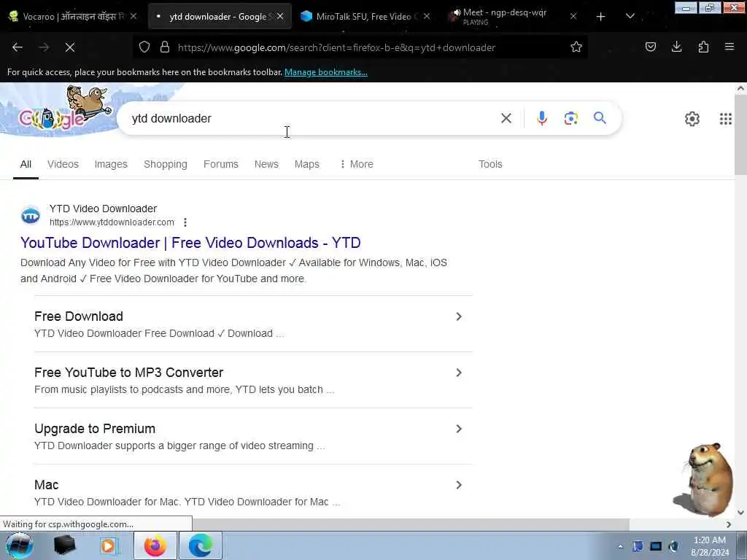Close the MiroTalk SFU tab
The image size is (747, 560).
click(427, 16)
